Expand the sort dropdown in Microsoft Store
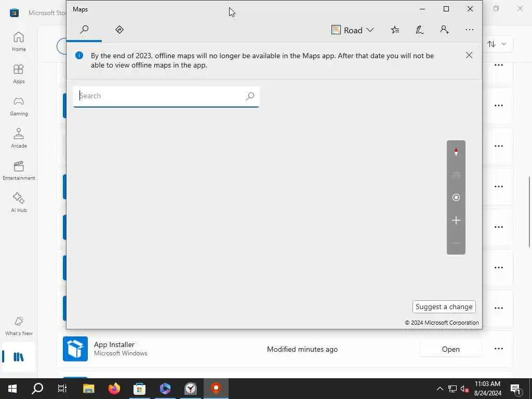This screenshot has height=399, width=532. [497, 44]
